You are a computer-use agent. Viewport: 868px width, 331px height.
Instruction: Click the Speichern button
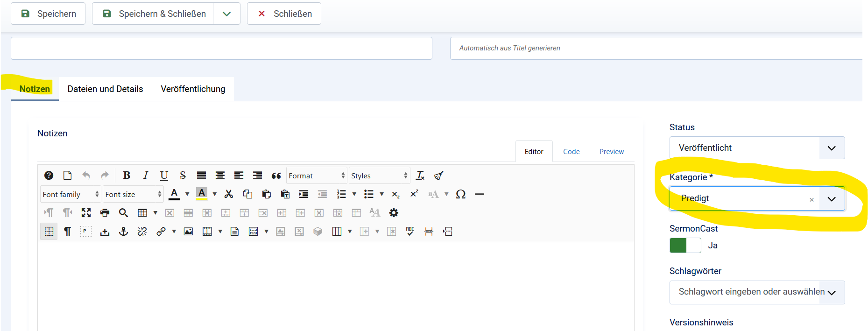click(x=48, y=14)
